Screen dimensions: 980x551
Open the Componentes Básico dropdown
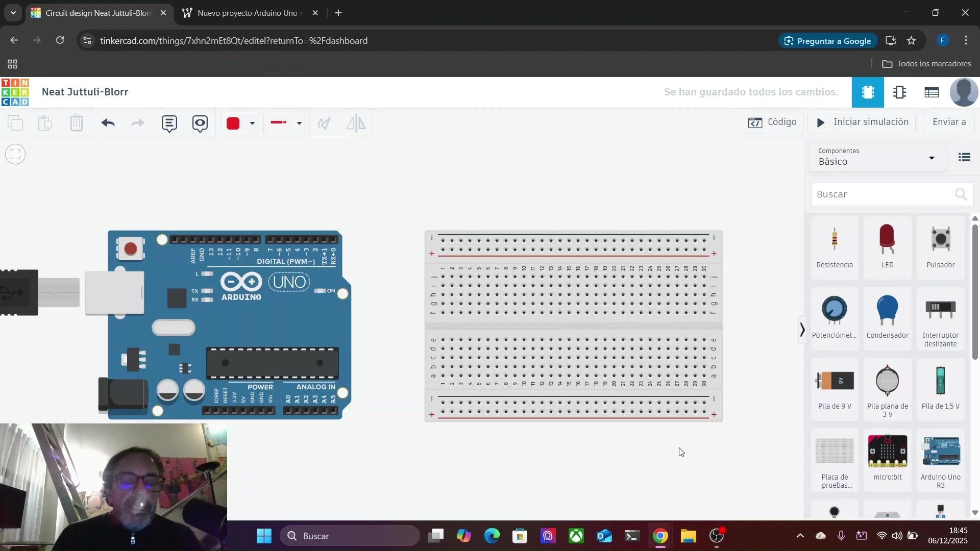pyautogui.click(x=876, y=157)
